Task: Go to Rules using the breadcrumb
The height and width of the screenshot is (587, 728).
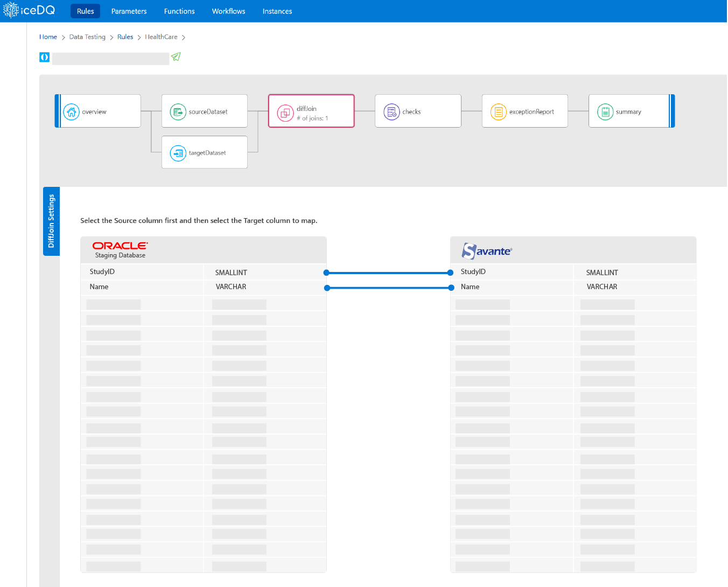Action: [x=125, y=37]
